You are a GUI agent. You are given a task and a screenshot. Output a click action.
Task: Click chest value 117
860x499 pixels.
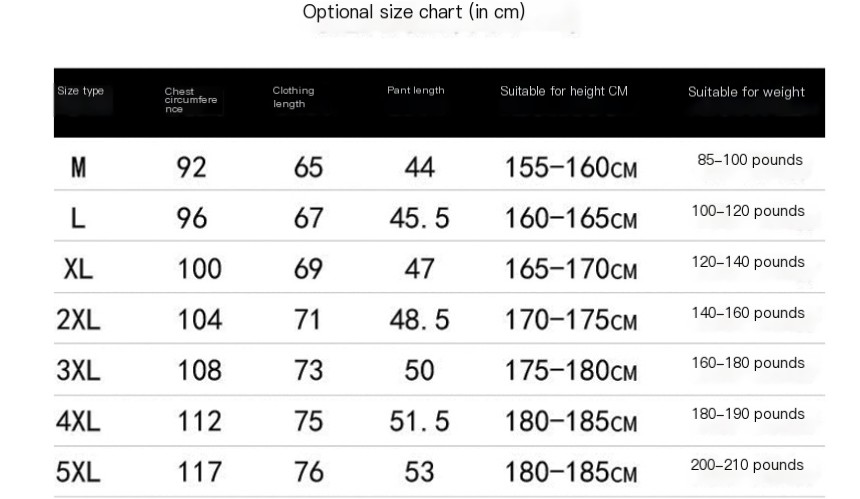(200, 472)
